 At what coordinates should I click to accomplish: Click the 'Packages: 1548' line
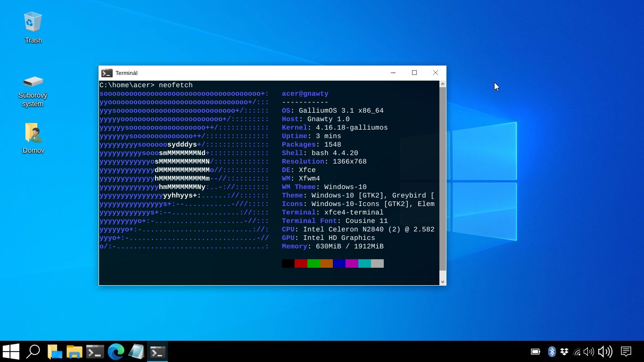[312, 145]
